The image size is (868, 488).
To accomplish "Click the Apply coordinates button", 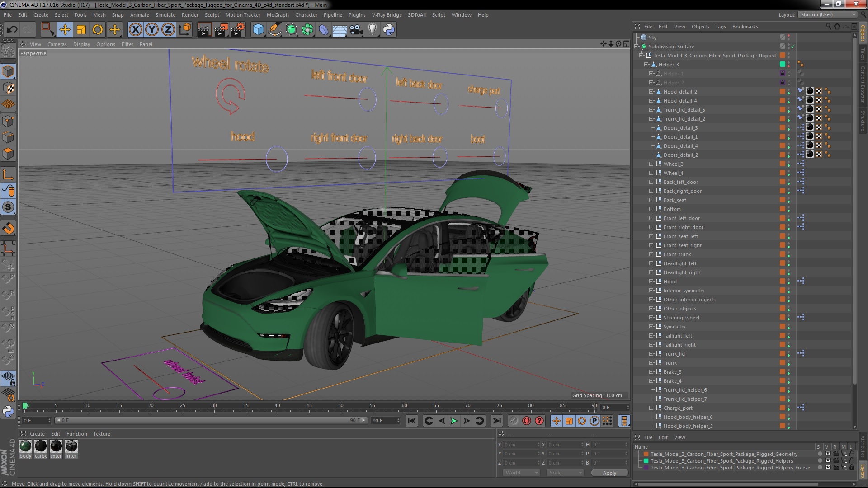I will [x=609, y=473].
